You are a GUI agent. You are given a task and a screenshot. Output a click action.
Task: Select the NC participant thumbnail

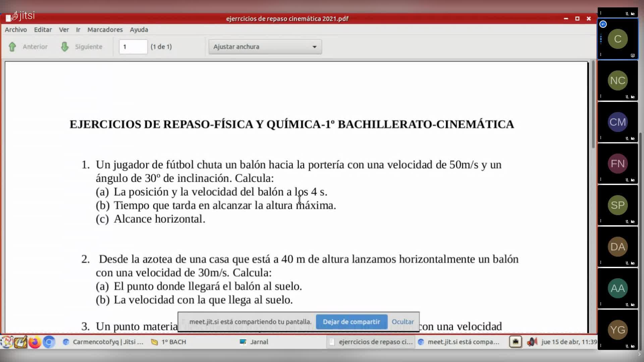618,80
